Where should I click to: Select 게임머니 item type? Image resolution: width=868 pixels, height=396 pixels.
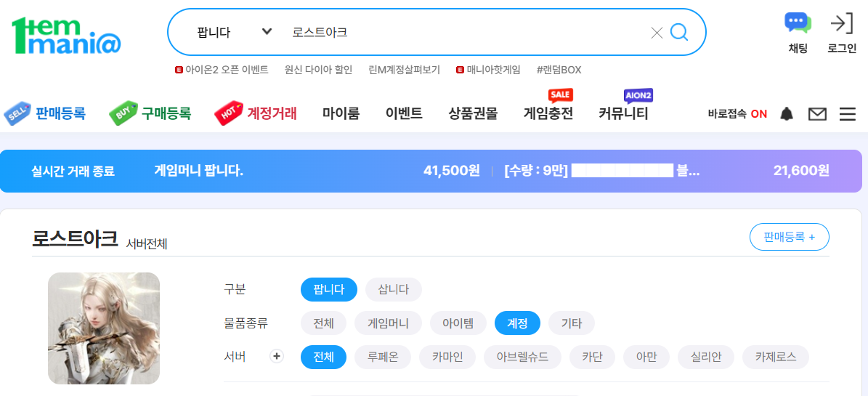(388, 323)
